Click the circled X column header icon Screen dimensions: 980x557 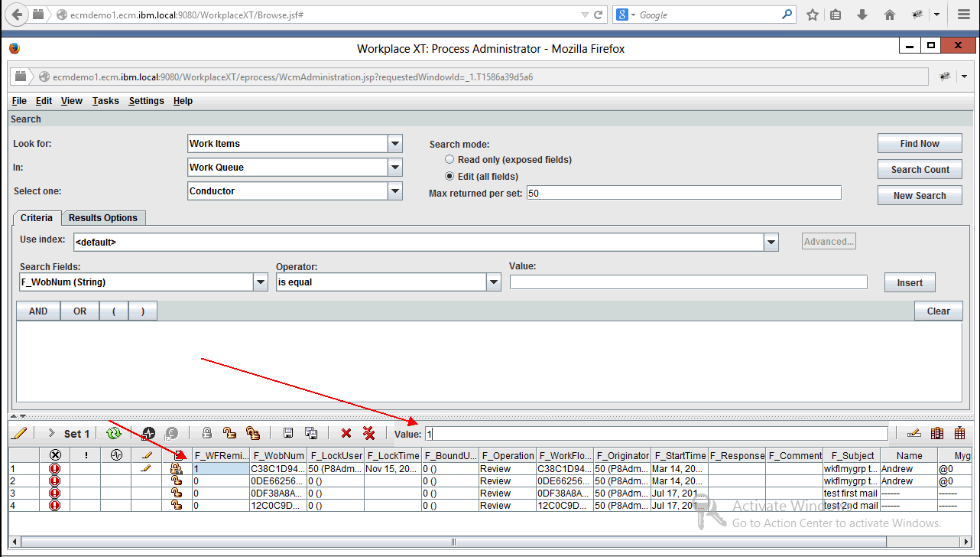[x=55, y=455]
